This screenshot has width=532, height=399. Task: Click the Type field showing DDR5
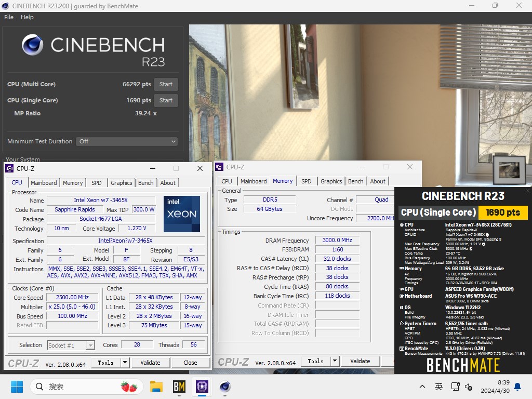click(x=270, y=200)
